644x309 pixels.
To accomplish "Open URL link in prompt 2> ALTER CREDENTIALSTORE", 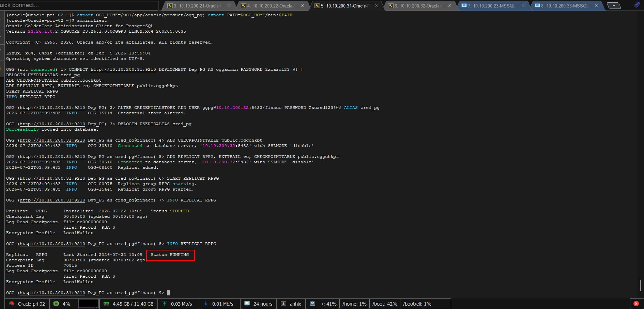I will point(52,108).
